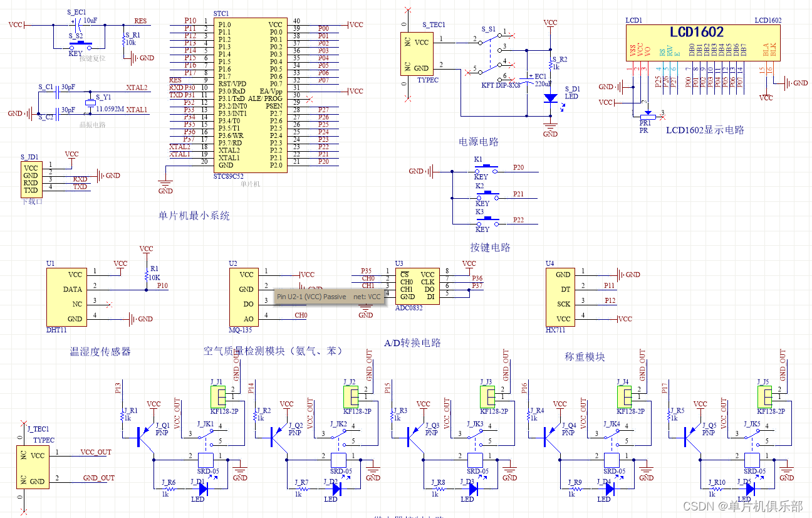Select the S_C2 30pF capacitor

pyautogui.click(x=57, y=114)
